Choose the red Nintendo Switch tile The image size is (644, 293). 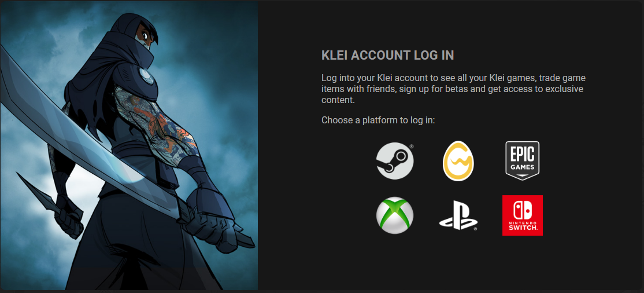point(523,215)
